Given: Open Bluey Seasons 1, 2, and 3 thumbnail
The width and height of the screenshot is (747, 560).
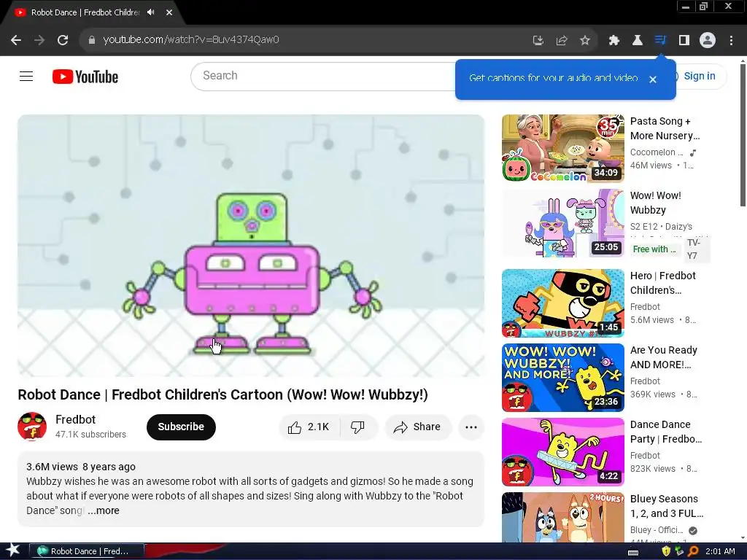Looking at the screenshot, I should click(x=562, y=517).
